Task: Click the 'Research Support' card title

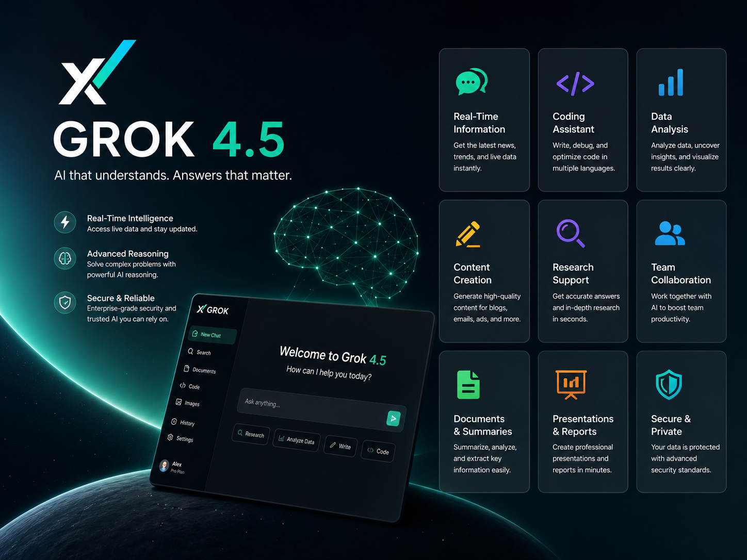Action: pos(573,274)
